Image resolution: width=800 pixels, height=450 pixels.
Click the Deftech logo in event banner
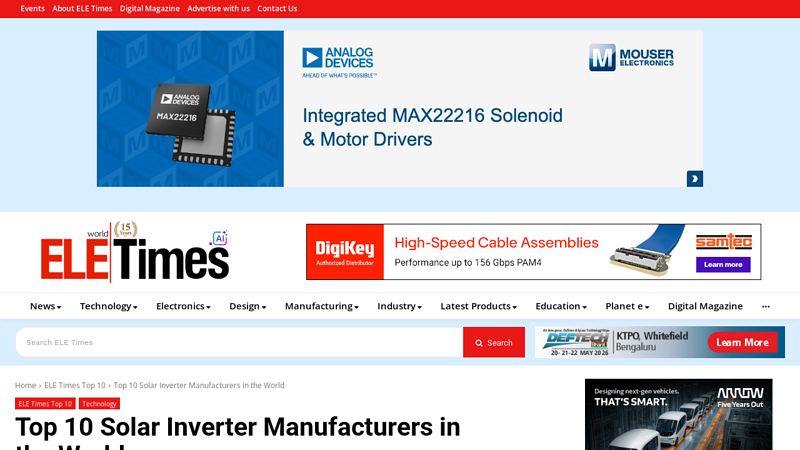tap(576, 340)
